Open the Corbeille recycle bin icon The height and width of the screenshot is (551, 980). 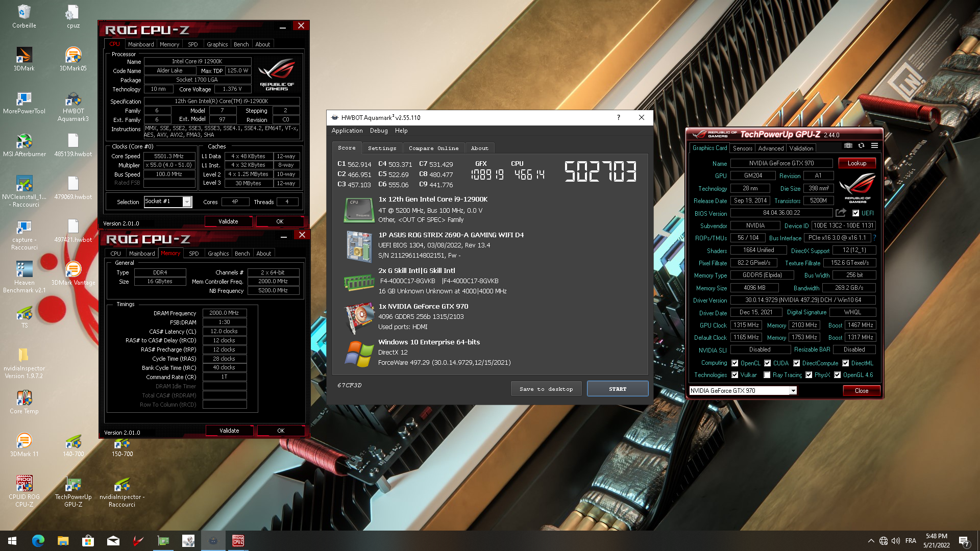click(24, 16)
